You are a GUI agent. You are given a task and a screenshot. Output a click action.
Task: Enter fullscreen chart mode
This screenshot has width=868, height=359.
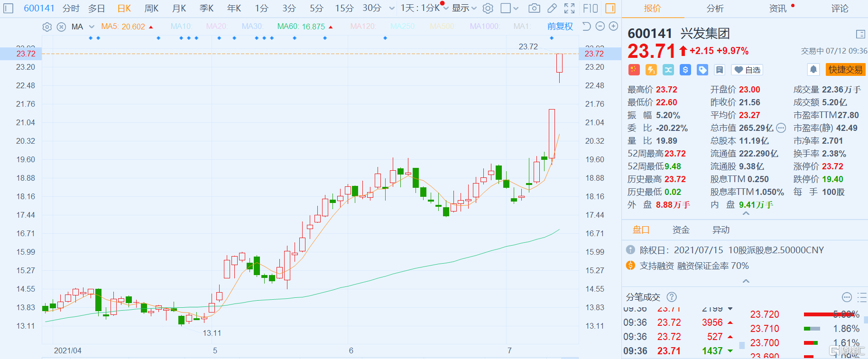(569, 8)
